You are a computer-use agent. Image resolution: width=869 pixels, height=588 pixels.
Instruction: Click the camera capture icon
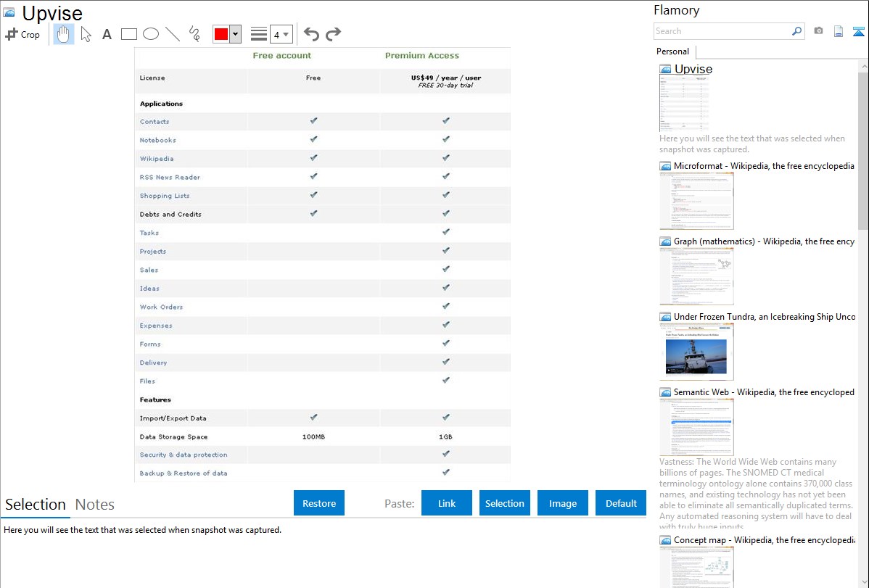818,31
